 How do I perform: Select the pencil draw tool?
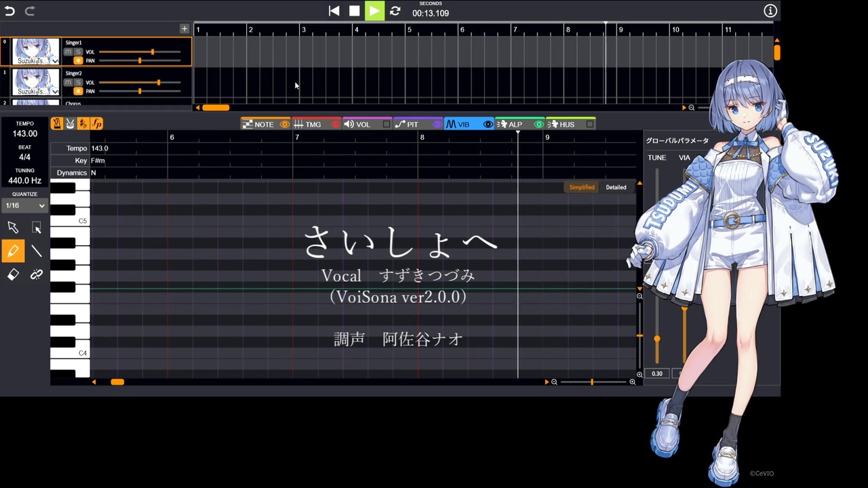point(13,251)
